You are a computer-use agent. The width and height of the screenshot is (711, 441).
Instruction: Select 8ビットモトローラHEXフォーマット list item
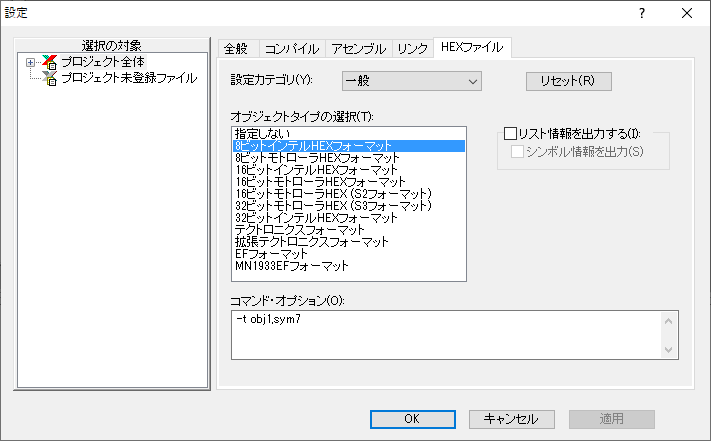(349, 158)
